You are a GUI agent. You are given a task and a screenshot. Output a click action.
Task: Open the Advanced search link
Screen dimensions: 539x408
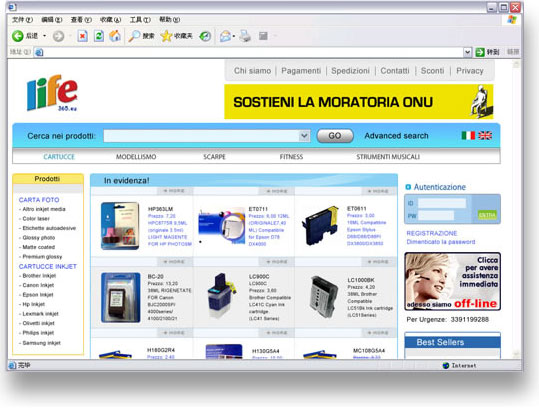tap(396, 136)
